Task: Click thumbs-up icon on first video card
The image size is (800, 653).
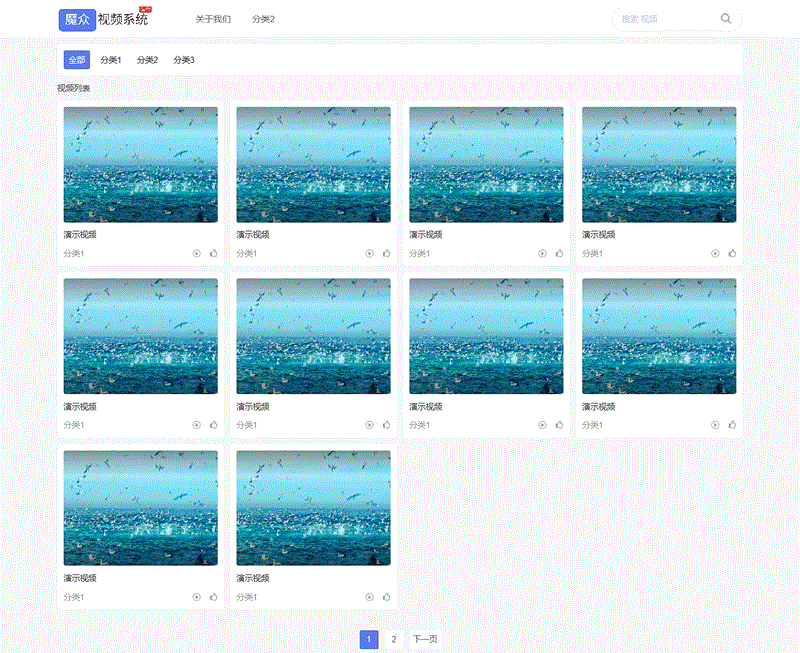Action: (214, 253)
